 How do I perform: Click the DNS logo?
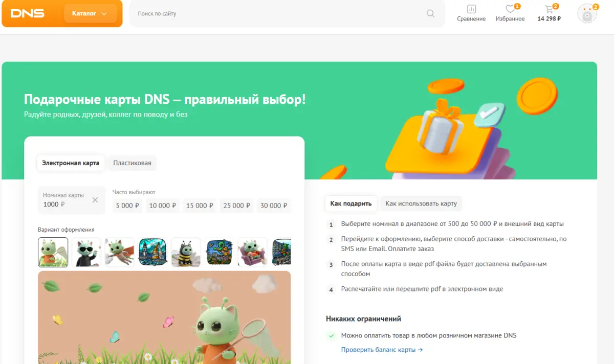pos(27,13)
